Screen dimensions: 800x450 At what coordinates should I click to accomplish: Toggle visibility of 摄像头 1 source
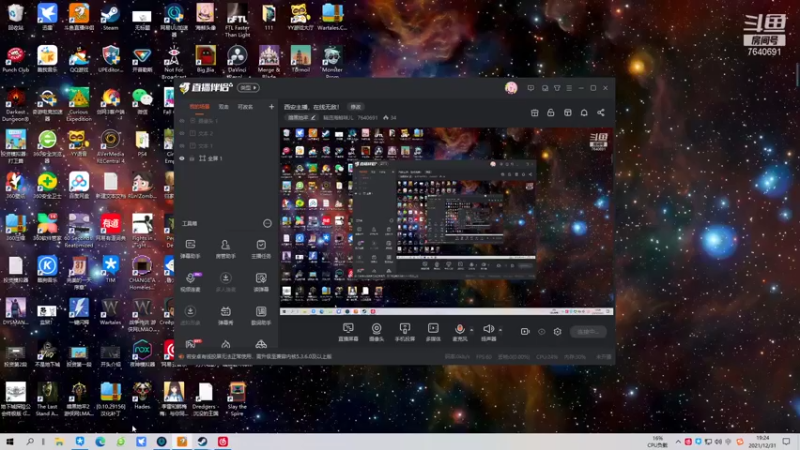click(182, 121)
